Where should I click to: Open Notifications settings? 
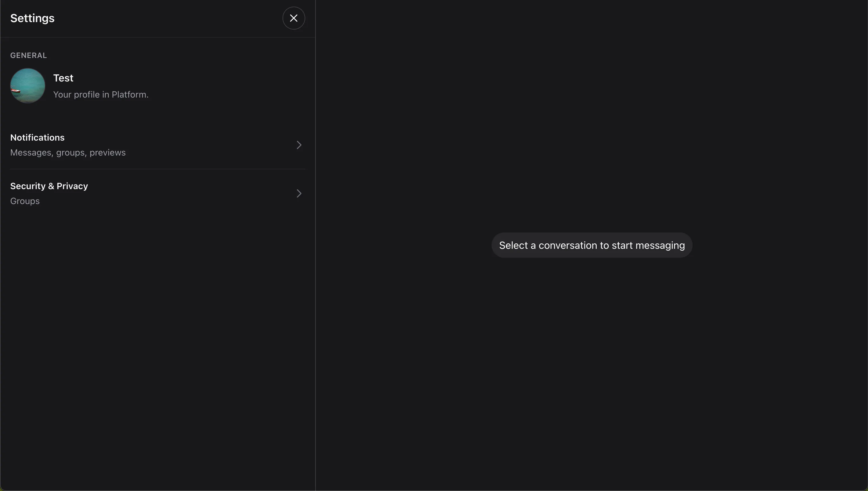pyautogui.click(x=158, y=145)
